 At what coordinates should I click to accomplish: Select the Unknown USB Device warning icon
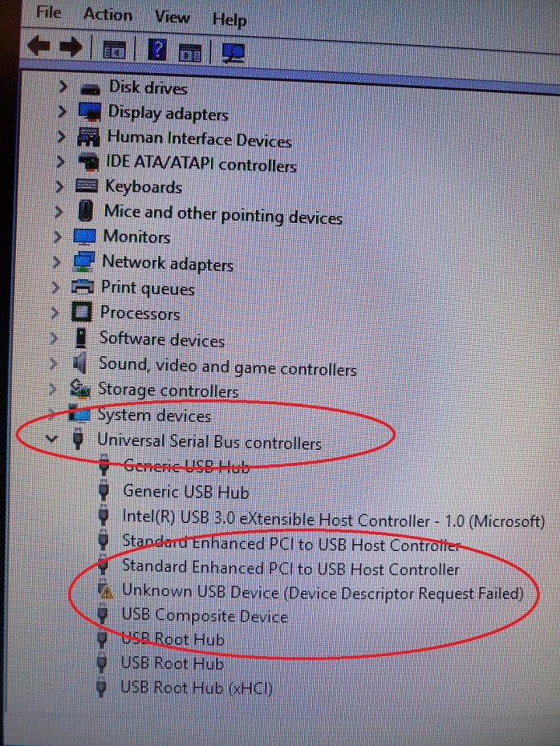[x=106, y=590]
